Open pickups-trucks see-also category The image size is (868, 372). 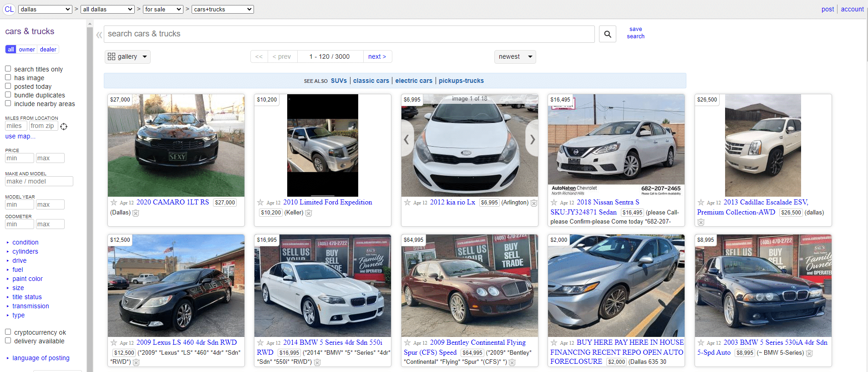pyautogui.click(x=461, y=81)
